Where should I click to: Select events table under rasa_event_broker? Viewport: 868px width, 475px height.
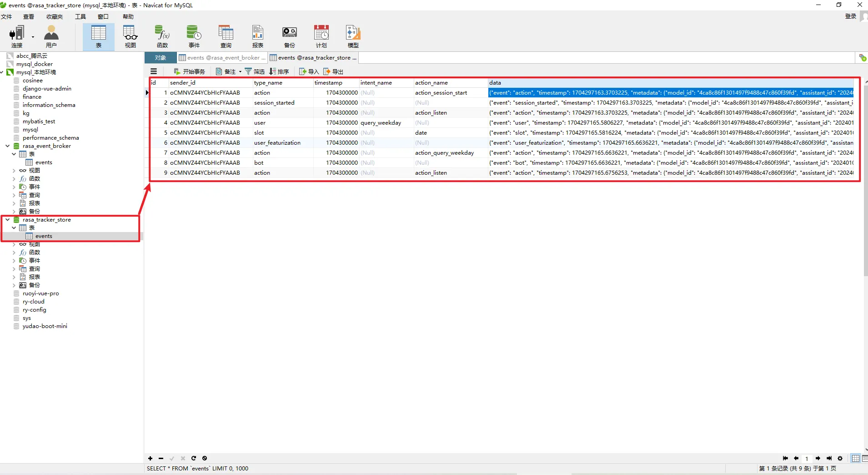[x=44, y=162]
